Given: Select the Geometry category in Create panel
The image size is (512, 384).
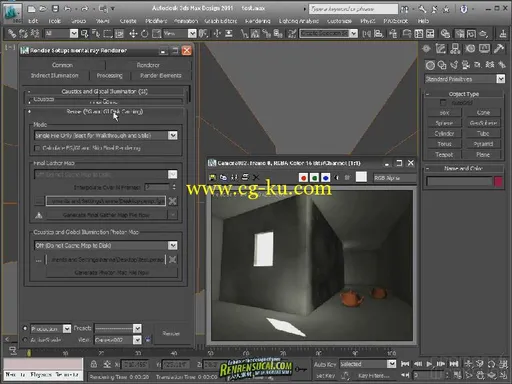Looking at the screenshot, I should (x=430, y=65).
